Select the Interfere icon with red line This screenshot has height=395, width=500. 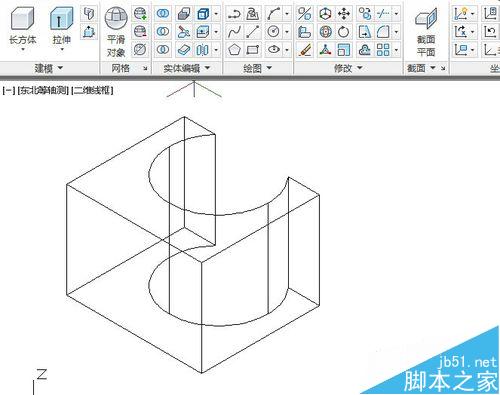tap(184, 32)
